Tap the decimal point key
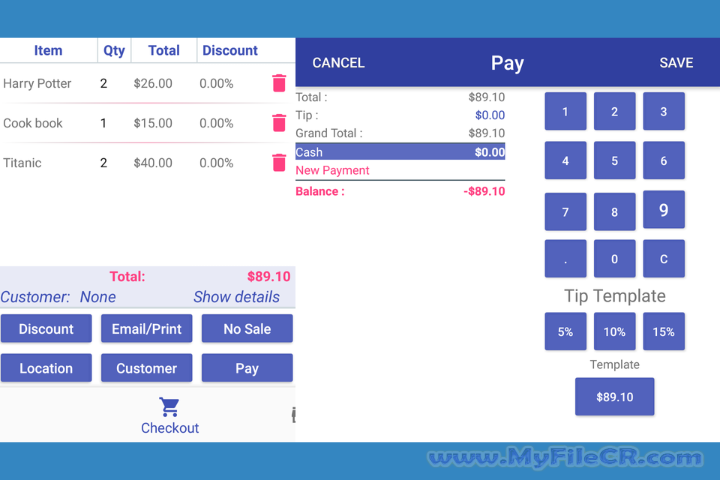The image size is (720, 480). [x=565, y=259]
